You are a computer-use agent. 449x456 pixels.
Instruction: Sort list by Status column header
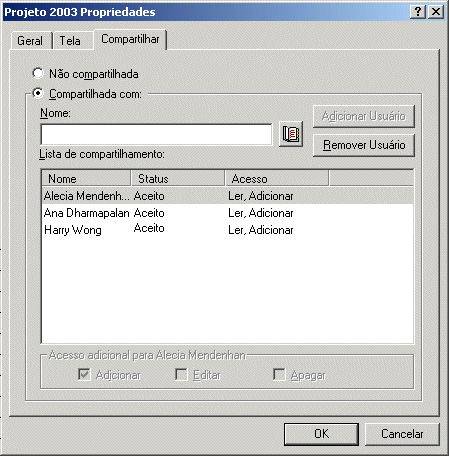pos(178,179)
